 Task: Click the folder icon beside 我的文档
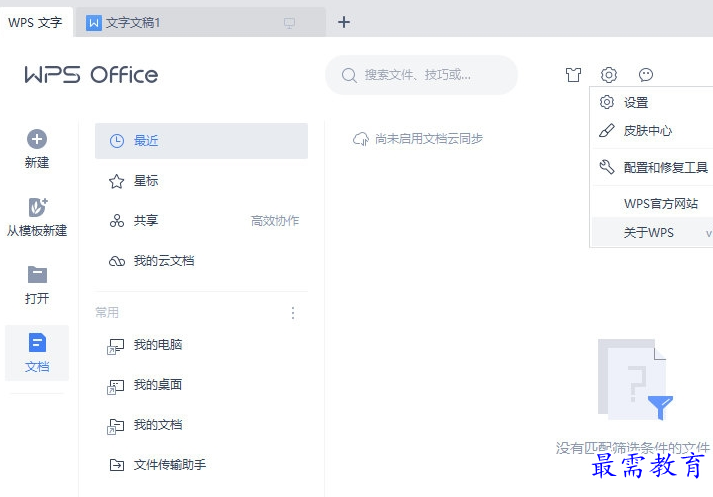coord(115,427)
